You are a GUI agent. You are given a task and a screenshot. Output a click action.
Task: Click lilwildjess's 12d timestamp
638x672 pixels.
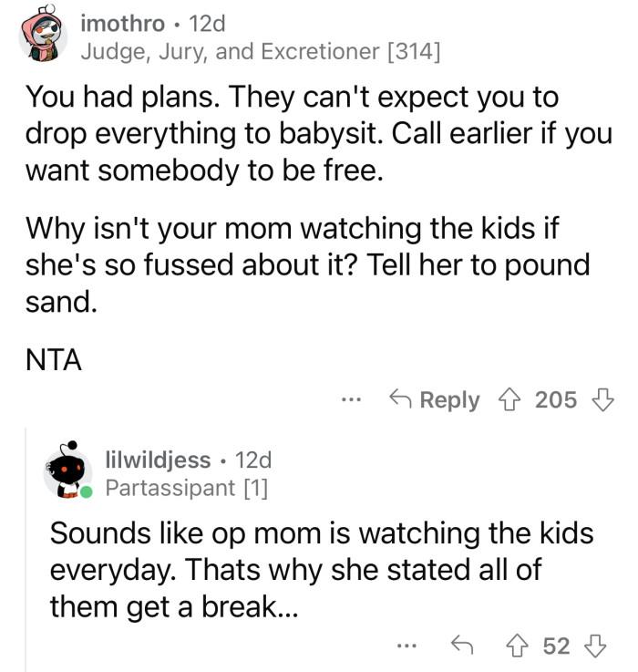point(252,459)
